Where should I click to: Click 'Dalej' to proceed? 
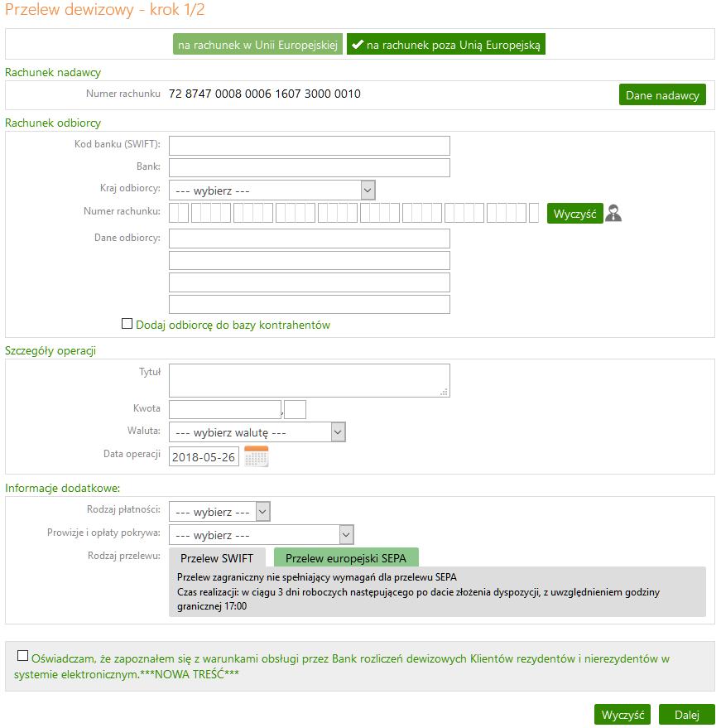point(687,715)
